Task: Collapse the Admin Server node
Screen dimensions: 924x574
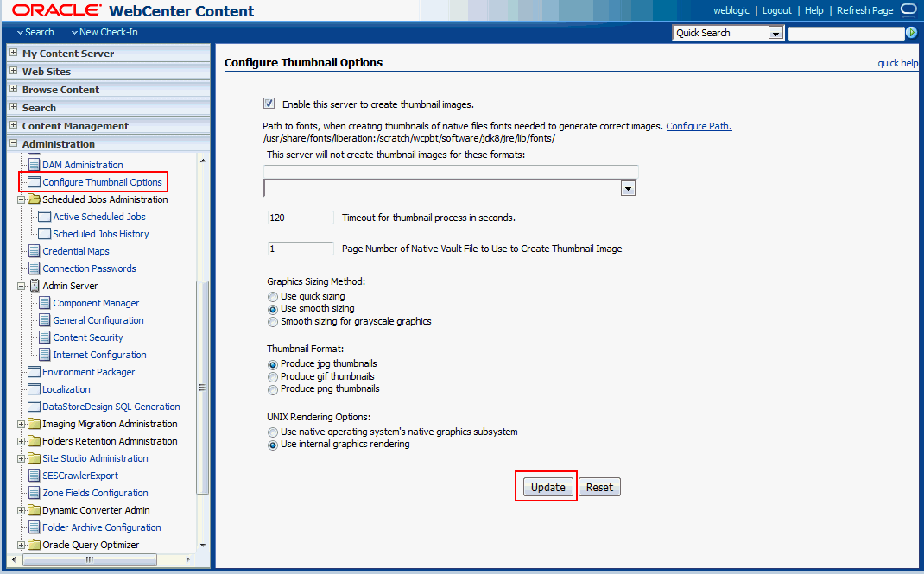Action: (x=22, y=286)
